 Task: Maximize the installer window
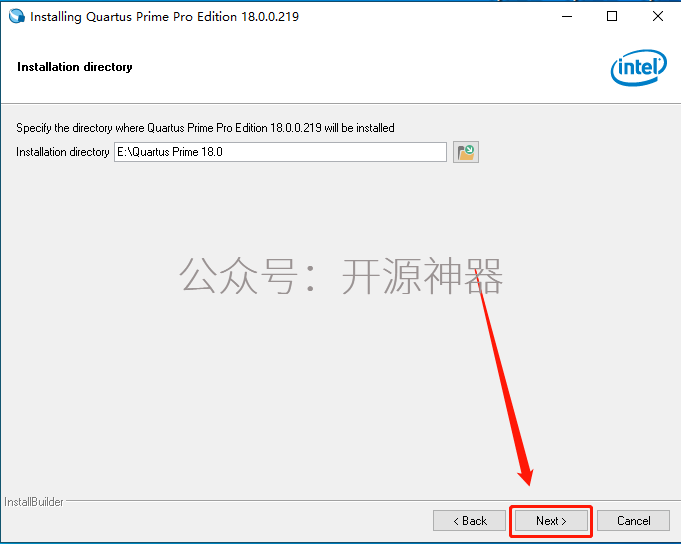pyautogui.click(x=612, y=16)
